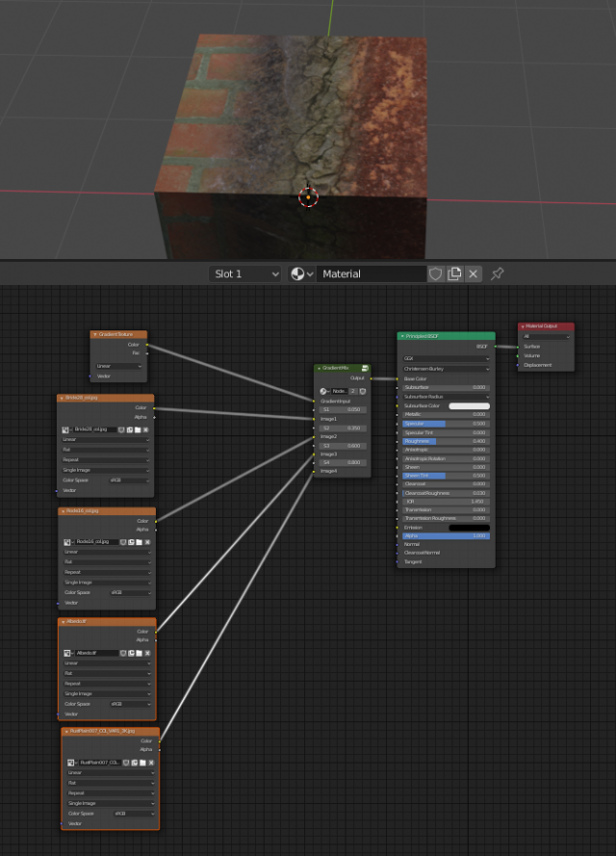This screenshot has width=616, height=856.
Task: Click the 3D cursor in the viewport
Action: tap(308, 197)
